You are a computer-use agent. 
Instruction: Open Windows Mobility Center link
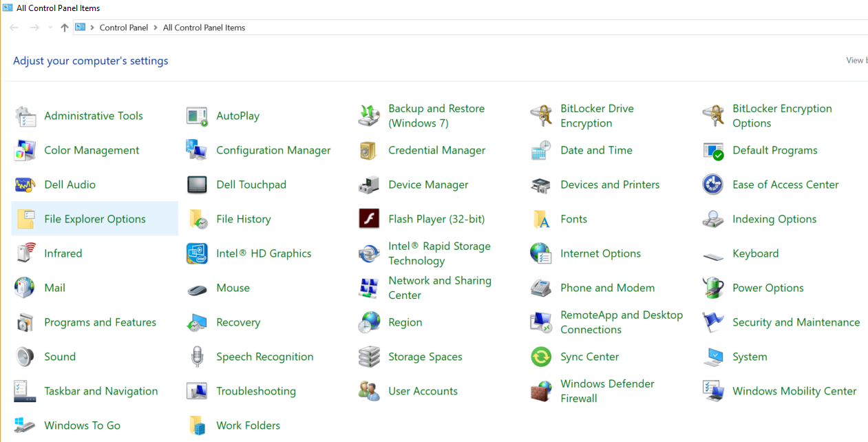[x=794, y=391]
